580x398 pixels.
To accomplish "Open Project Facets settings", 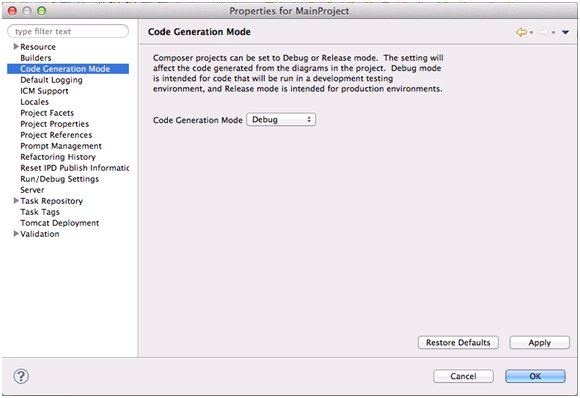I will (47, 113).
